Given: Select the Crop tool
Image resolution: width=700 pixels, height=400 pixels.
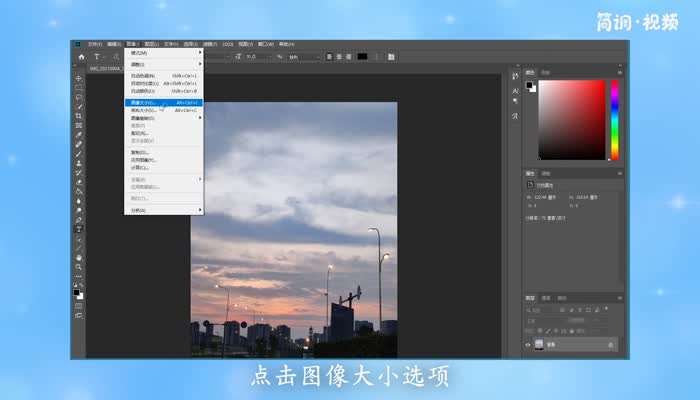Looking at the screenshot, I should coord(79,116).
